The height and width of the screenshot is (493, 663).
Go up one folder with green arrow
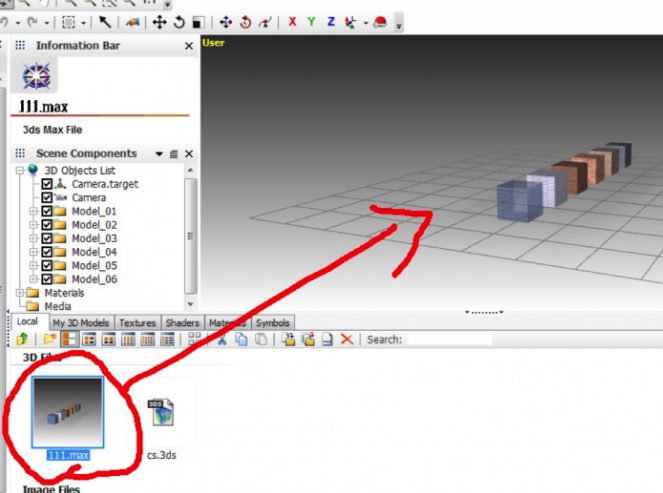click(x=22, y=339)
